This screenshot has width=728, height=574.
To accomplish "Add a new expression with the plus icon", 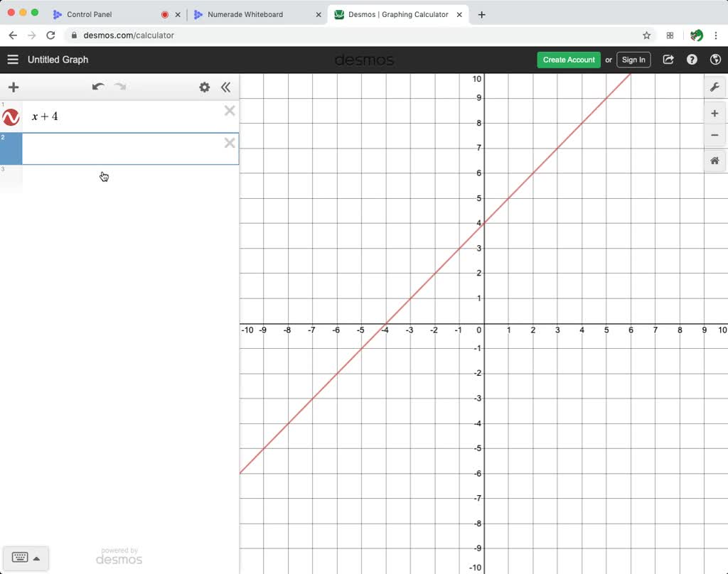I will tap(13, 87).
